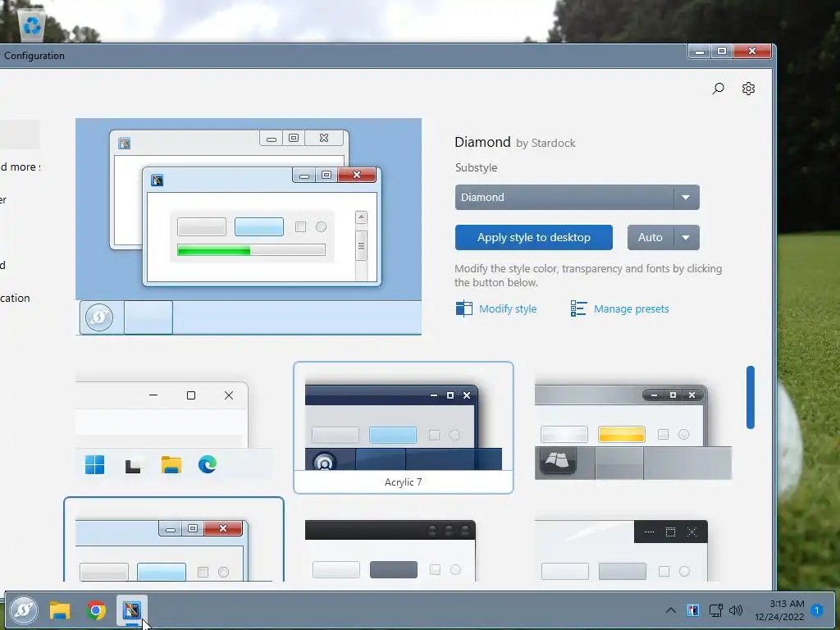This screenshot has width=840, height=630.
Task: Click the Manage presets list icon
Action: 578,308
